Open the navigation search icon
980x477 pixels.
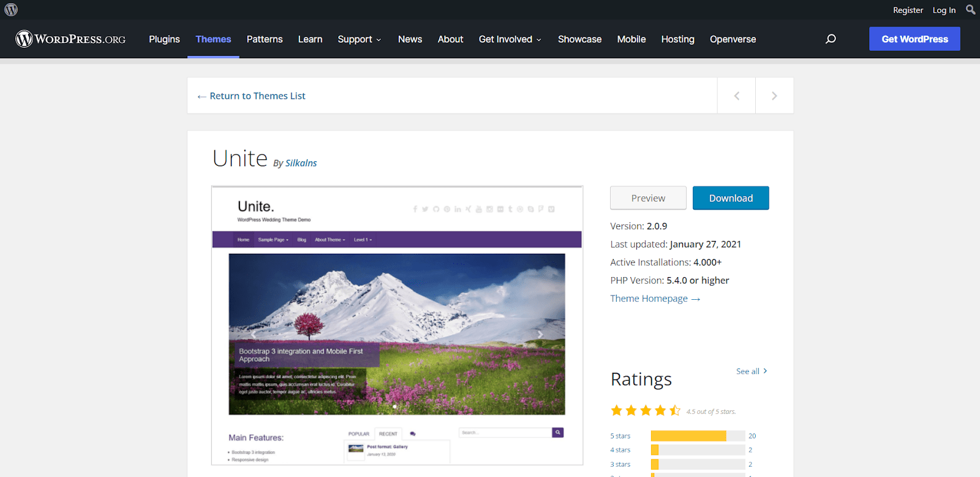point(831,39)
